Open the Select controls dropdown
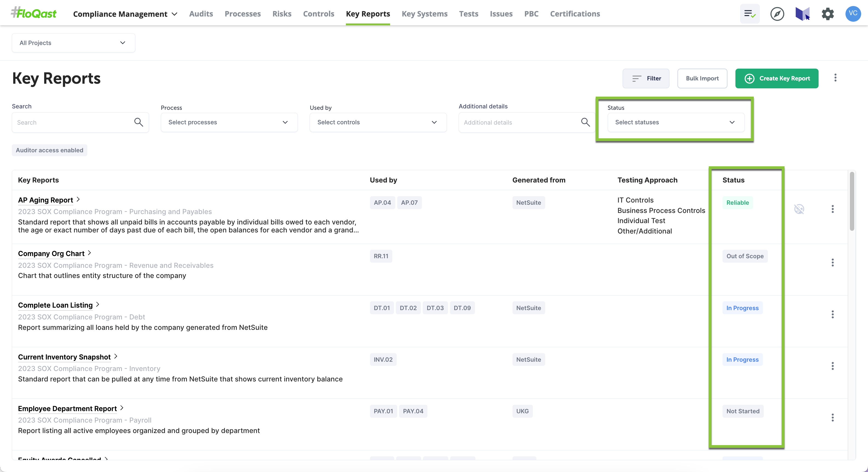 coord(378,122)
